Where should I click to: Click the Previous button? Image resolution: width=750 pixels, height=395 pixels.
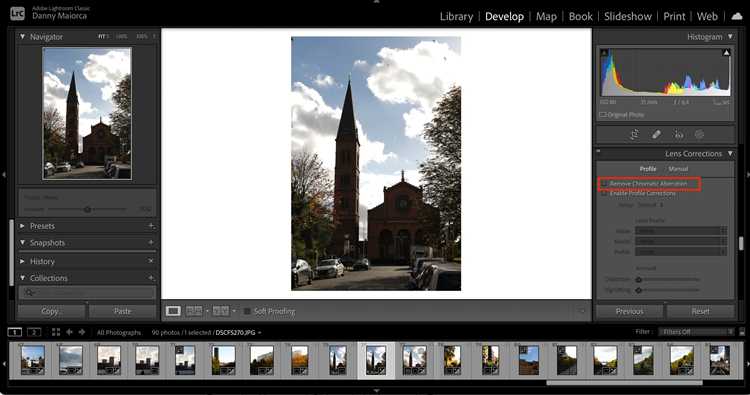tap(629, 311)
